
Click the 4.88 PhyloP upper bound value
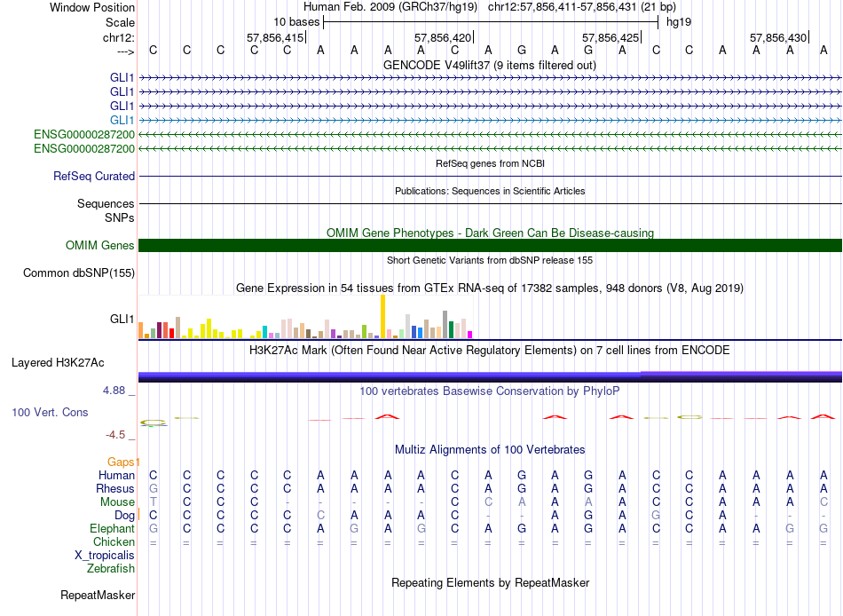[114, 390]
